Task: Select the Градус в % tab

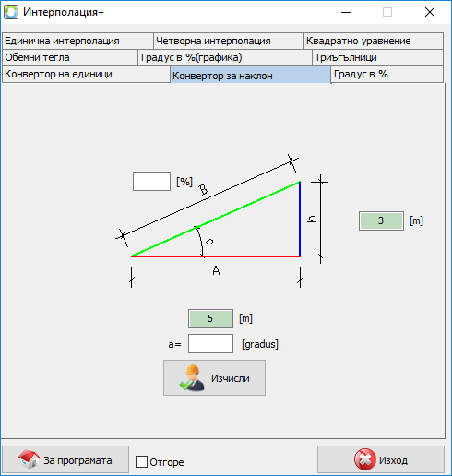Action: [387, 74]
